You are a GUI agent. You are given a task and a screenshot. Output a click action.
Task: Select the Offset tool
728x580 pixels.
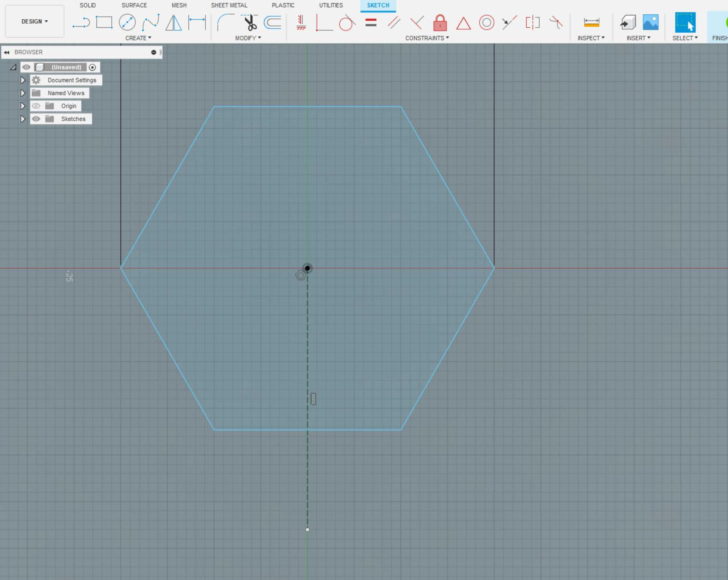click(x=272, y=23)
